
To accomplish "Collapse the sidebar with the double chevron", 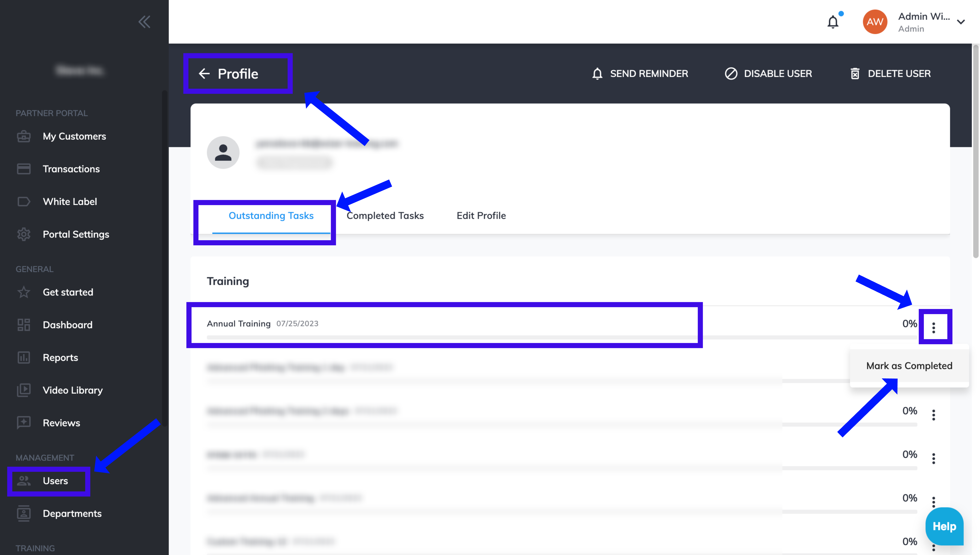I will click(144, 22).
